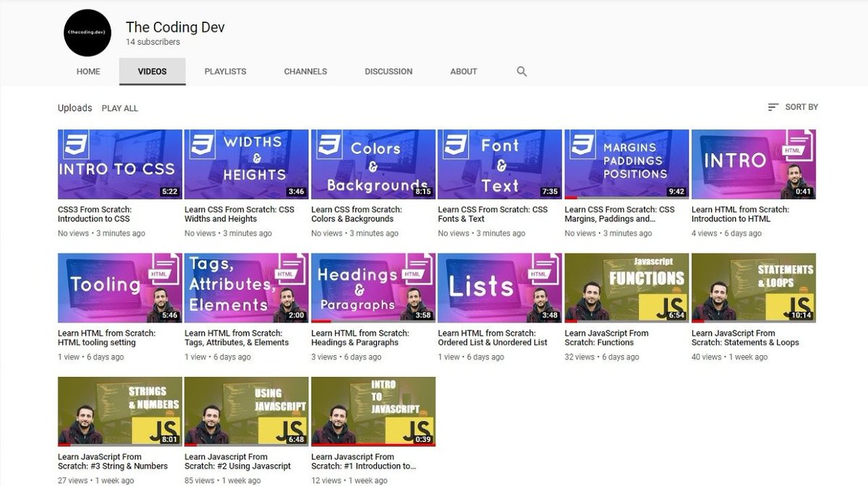Click title 'Ordered List & Unordered List'
The height and width of the screenshot is (486, 868).
[x=493, y=338]
